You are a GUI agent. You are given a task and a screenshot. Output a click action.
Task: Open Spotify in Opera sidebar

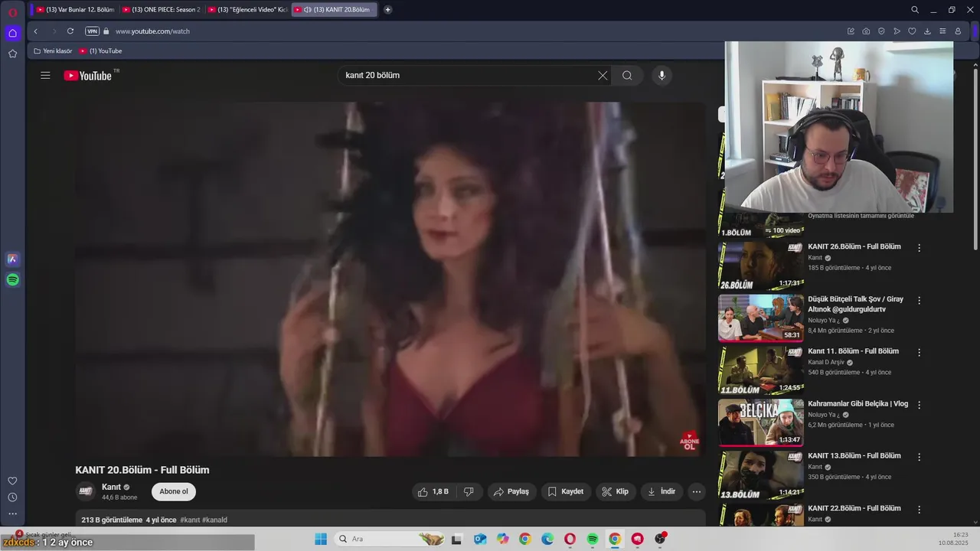tap(12, 280)
